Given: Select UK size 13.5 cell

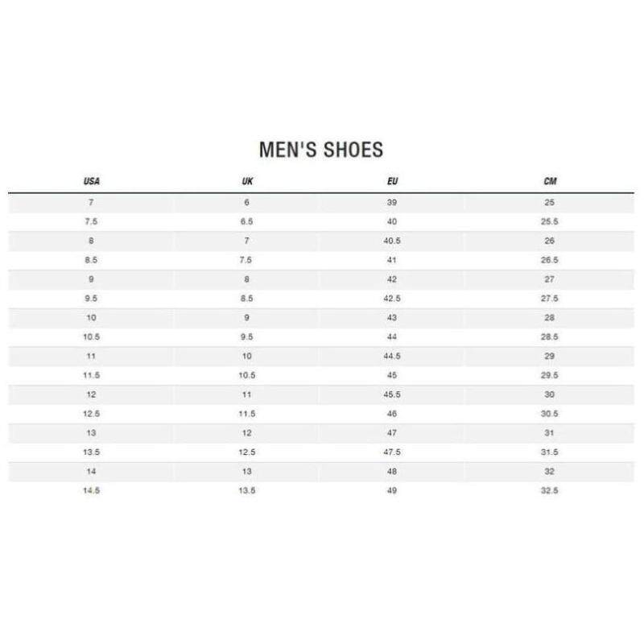Looking at the screenshot, I should tap(247, 490).
